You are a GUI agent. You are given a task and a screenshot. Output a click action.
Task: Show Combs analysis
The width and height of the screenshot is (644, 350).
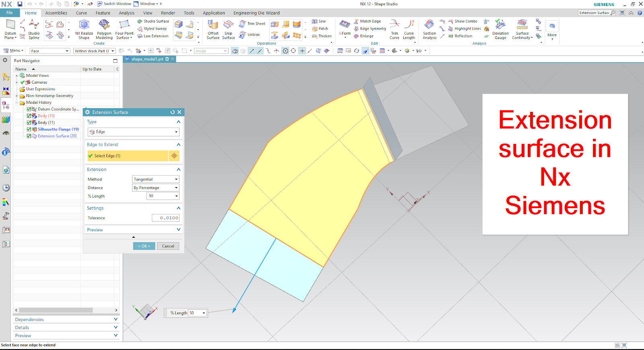tap(462, 21)
